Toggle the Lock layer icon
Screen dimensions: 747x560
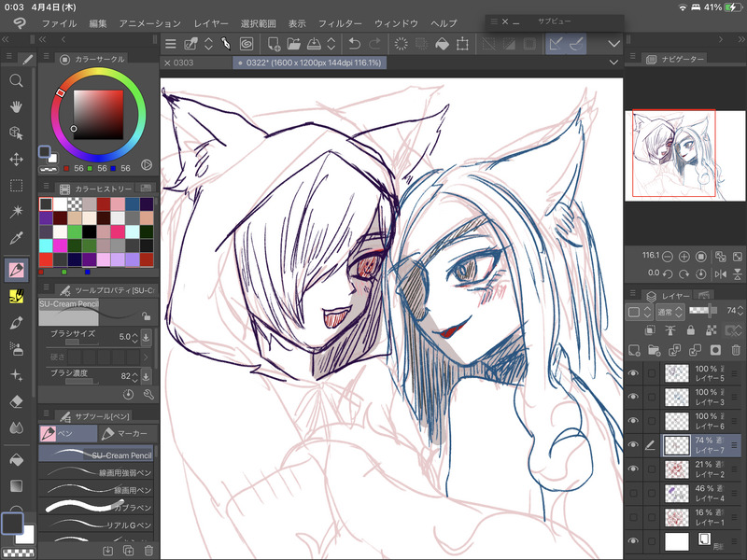[x=691, y=330]
